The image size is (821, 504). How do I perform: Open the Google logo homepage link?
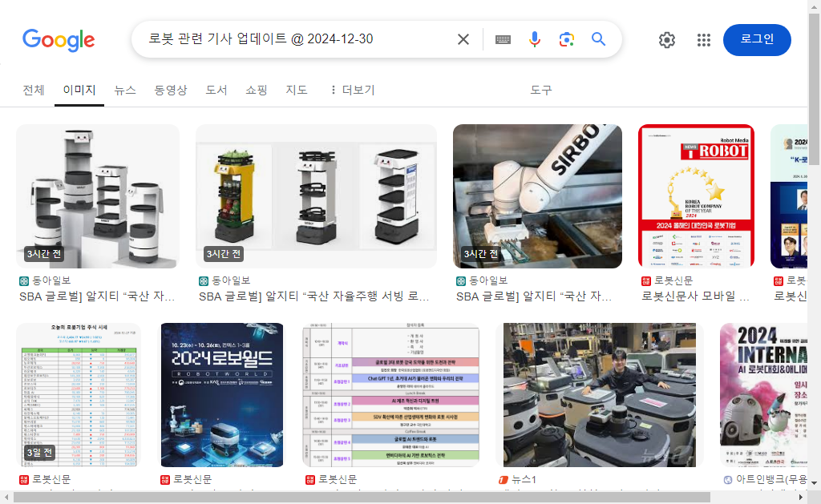click(x=59, y=40)
